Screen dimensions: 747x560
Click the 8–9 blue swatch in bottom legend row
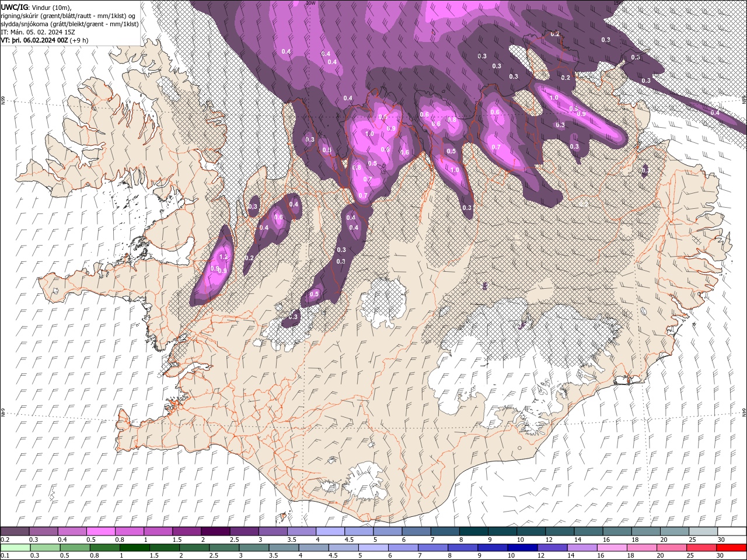pos(463,548)
